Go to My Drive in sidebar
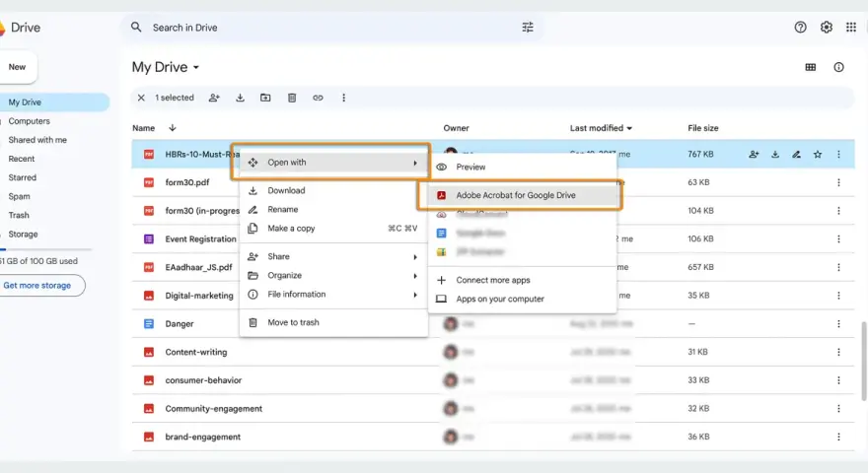Image resolution: width=868 pixels, height=473 pixels. [54, 102]
